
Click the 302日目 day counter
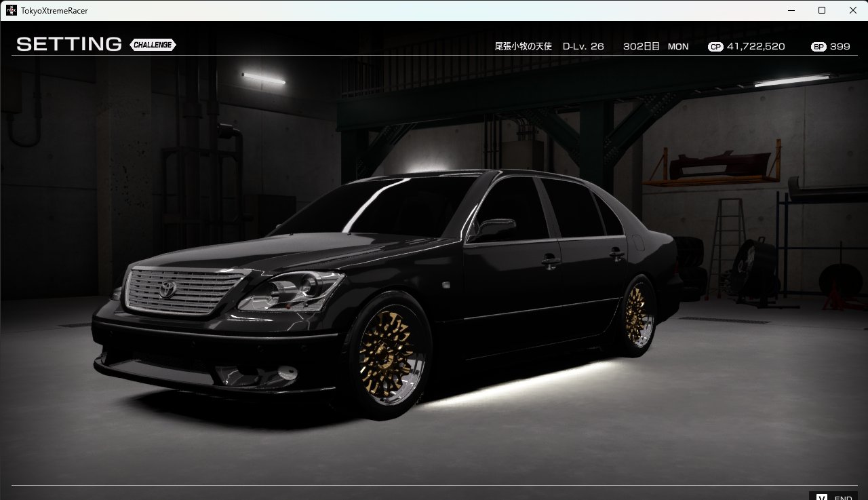click(642, 46)
